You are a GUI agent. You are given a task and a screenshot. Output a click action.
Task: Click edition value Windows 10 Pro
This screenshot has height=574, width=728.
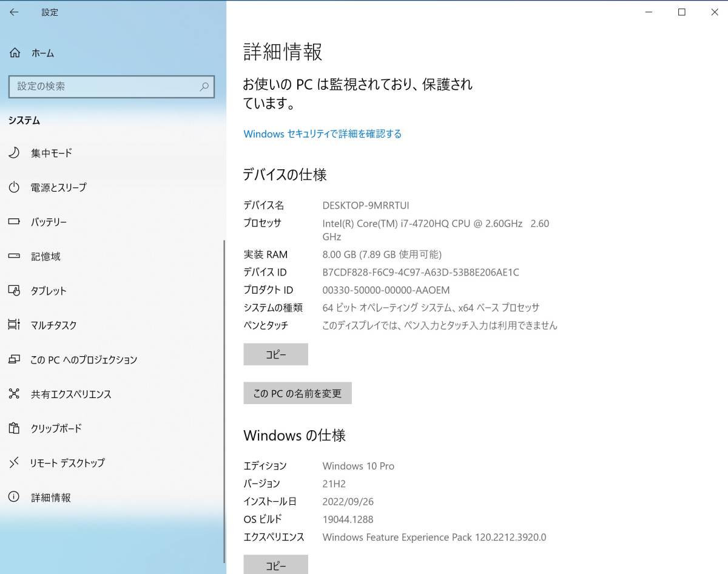coord(359,466)
